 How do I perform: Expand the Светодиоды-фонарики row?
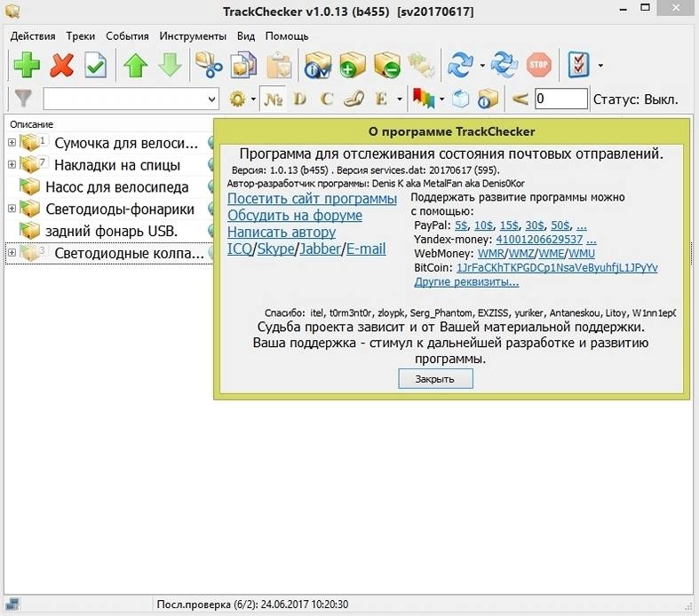click(x=12, y=209)
